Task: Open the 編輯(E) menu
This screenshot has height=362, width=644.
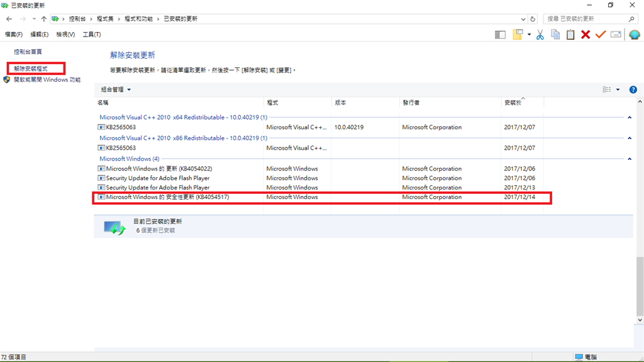Action: tap(40, 35)
